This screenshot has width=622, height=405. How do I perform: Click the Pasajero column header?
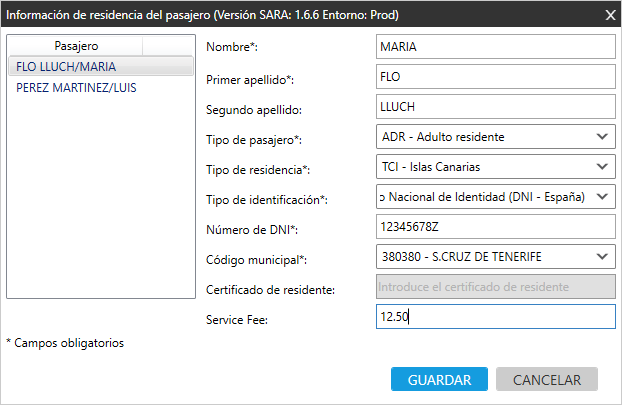76,46
